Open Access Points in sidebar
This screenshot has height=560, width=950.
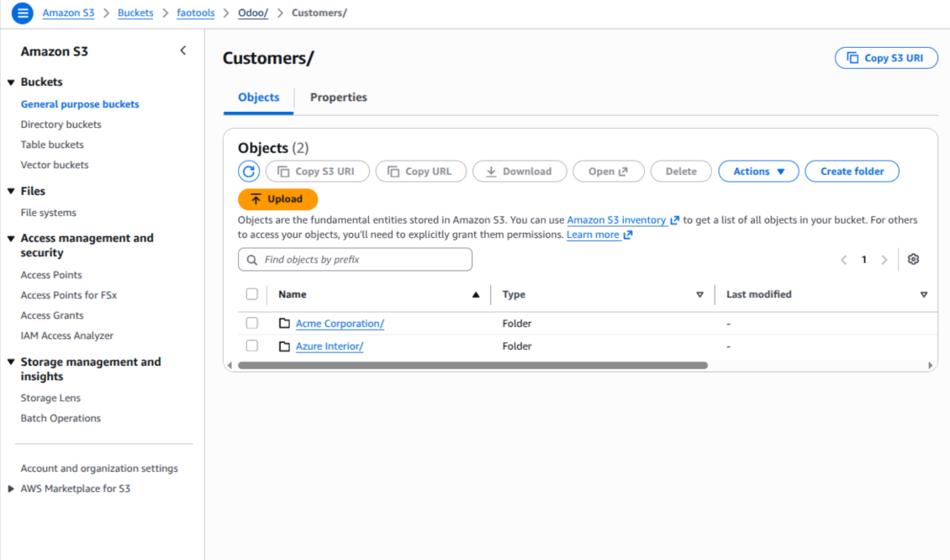51,275
